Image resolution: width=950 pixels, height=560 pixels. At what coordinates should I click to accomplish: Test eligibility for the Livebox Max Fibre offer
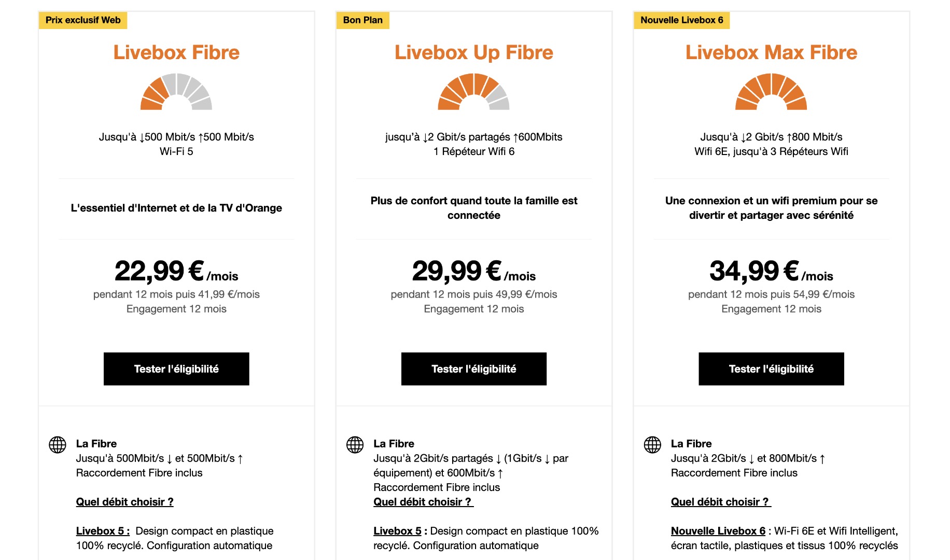pyautogui.click(x=771, y=369)
